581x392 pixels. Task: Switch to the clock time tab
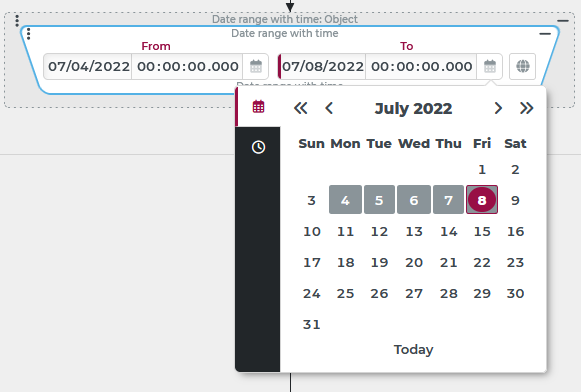click(258, 147)
